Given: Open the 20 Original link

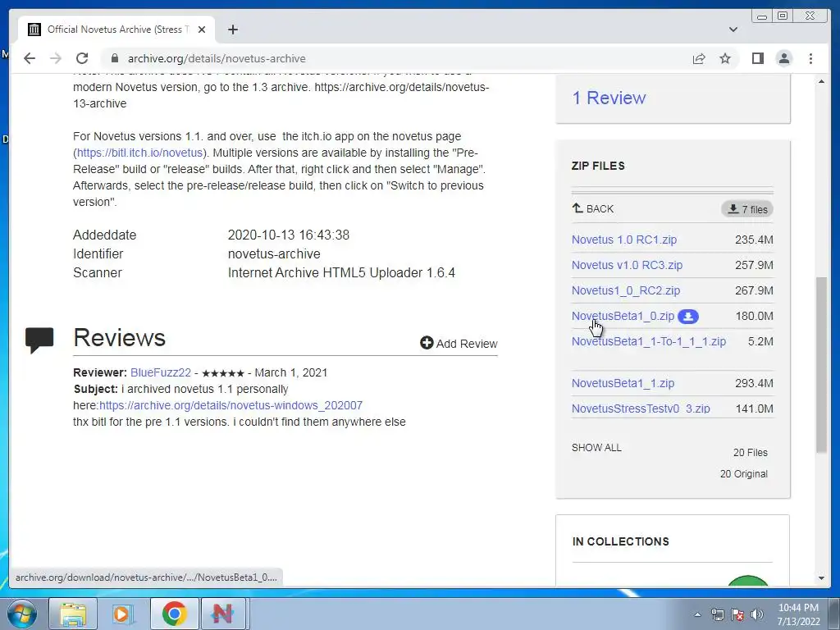Looking at the screenshot, I should click(x=743, y=474).
